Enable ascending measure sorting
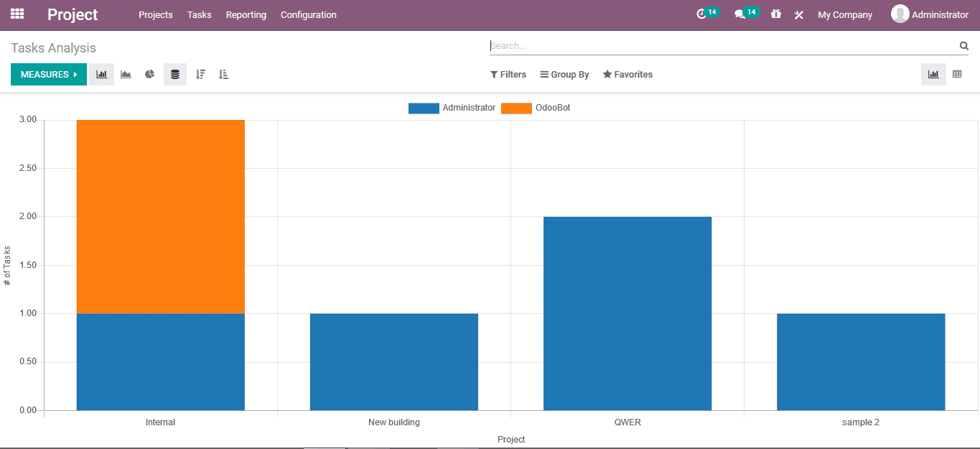 pos(223,74)
